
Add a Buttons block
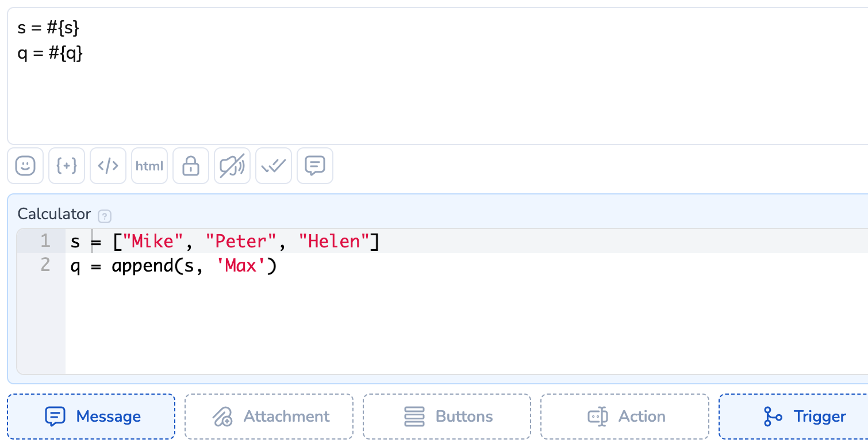point(447,417)
